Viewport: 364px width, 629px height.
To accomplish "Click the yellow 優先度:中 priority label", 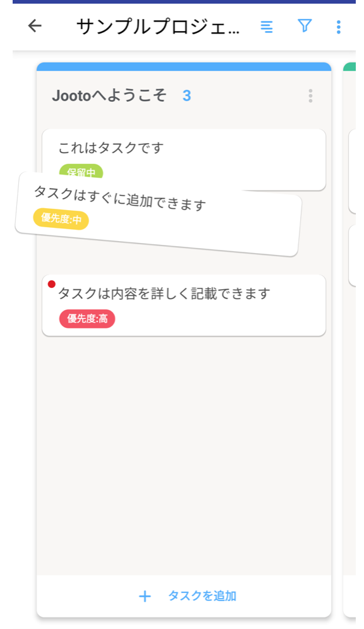I will [61, 220].
